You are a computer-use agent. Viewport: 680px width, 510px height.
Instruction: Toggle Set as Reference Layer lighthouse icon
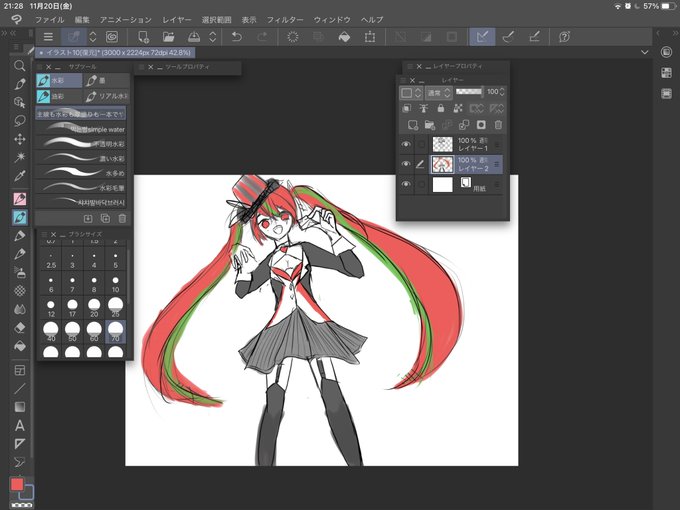click(x=424, y=108)
